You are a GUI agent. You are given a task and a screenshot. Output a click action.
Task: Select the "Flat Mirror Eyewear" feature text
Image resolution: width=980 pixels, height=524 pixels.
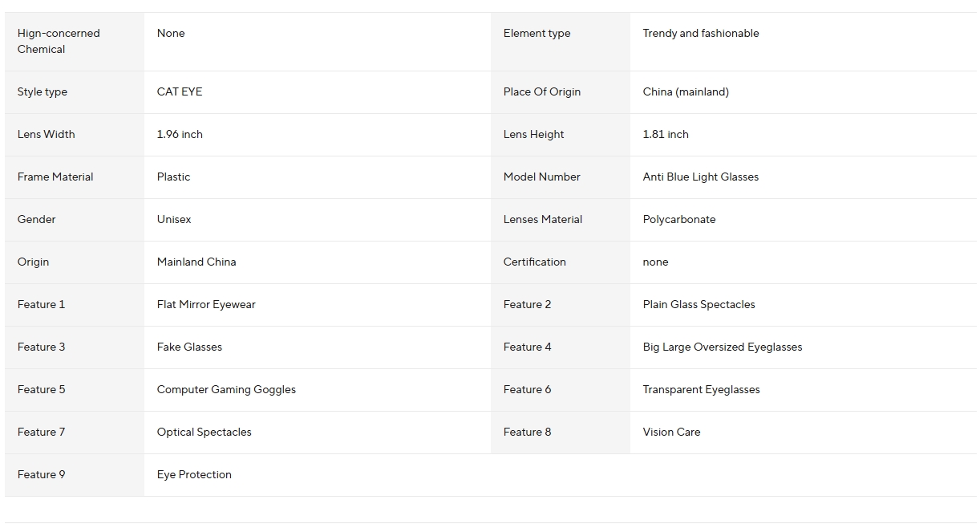[x=206, y=305]
